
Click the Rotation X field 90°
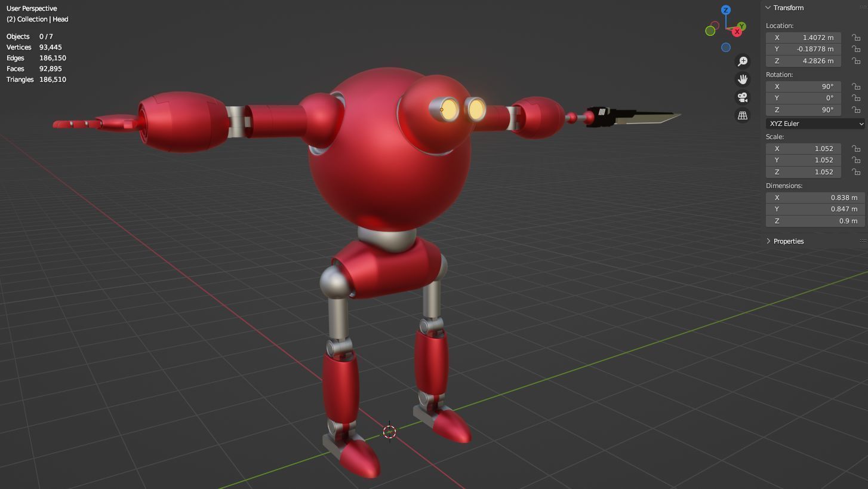tap(804, 87)
